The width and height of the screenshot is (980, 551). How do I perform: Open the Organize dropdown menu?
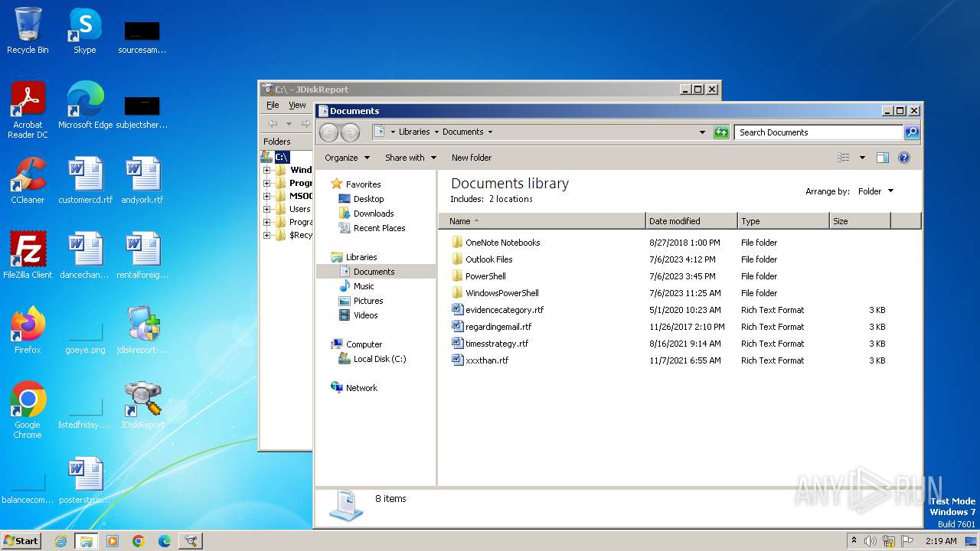pyautogui.click(x=347, y=158)
